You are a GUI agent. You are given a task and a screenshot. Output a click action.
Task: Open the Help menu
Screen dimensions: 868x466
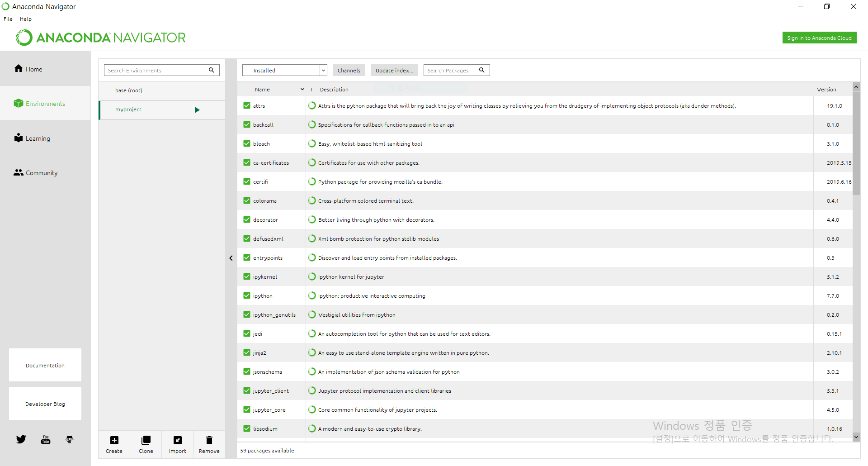pyautogui.click(x=26, y=19)
